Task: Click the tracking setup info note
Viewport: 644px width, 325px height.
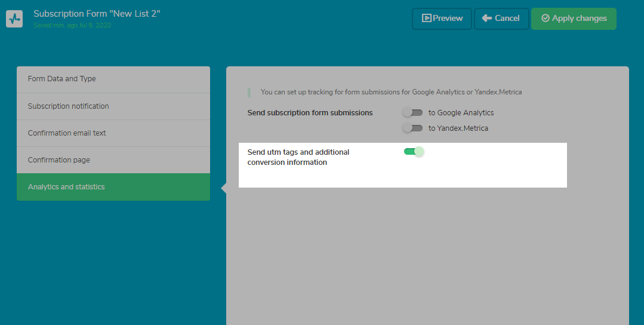Action: pos(391,92)
